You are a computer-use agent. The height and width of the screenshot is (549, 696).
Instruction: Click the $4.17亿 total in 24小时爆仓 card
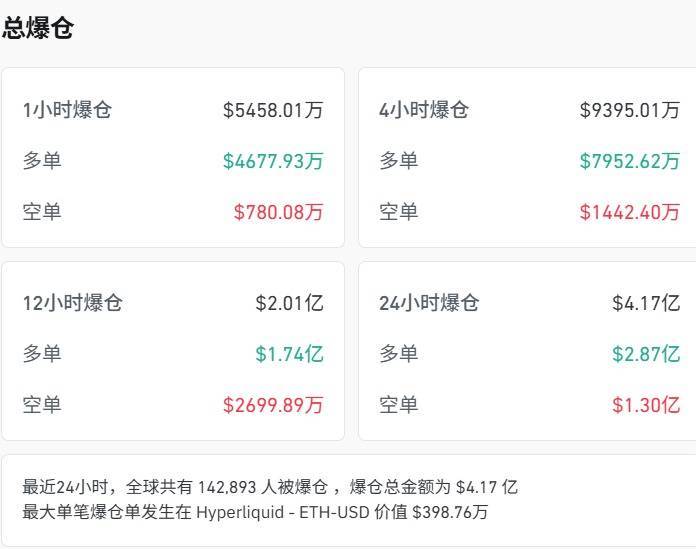point(645,303)
